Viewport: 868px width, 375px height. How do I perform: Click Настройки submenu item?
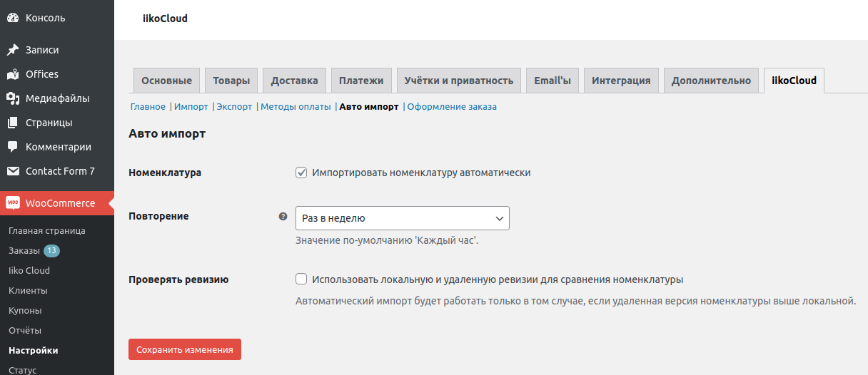coord(34,351)
